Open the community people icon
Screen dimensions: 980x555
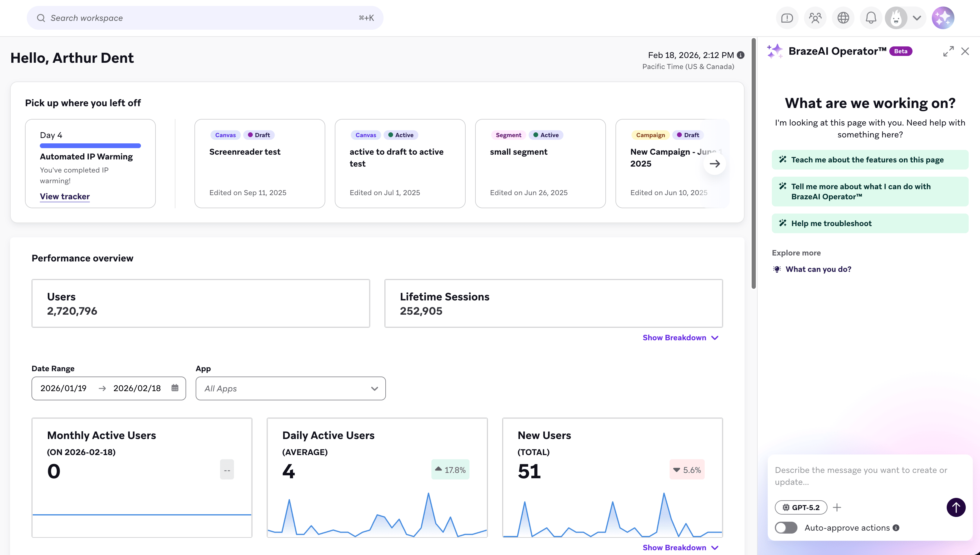point(815,18)
